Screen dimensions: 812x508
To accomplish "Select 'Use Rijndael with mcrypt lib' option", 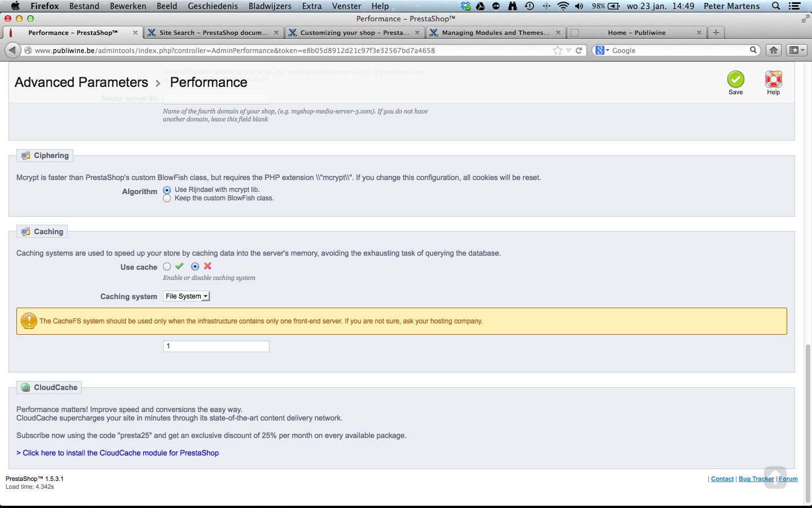I will click(x=167, y=190).
